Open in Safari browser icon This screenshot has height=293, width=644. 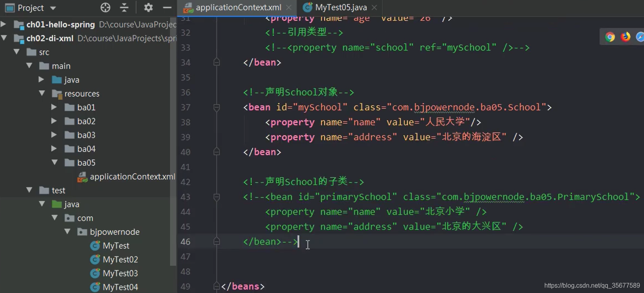pyautogui.click(x=640, y=37)
